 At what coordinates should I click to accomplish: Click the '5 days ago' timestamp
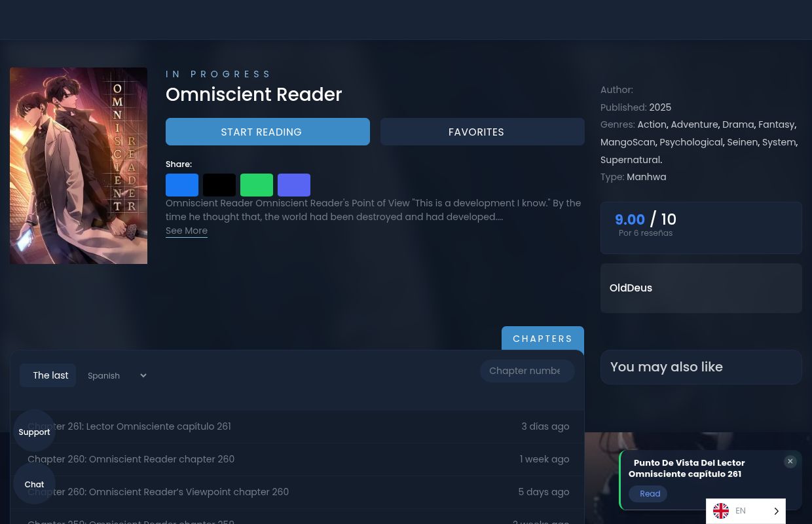(544, 492)
